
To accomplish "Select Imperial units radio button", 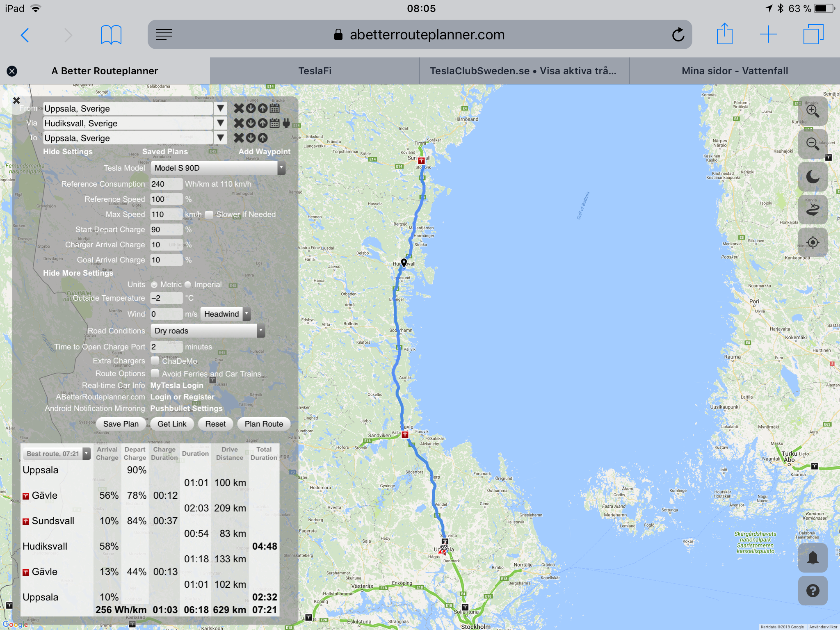I will tap(188, 285).
